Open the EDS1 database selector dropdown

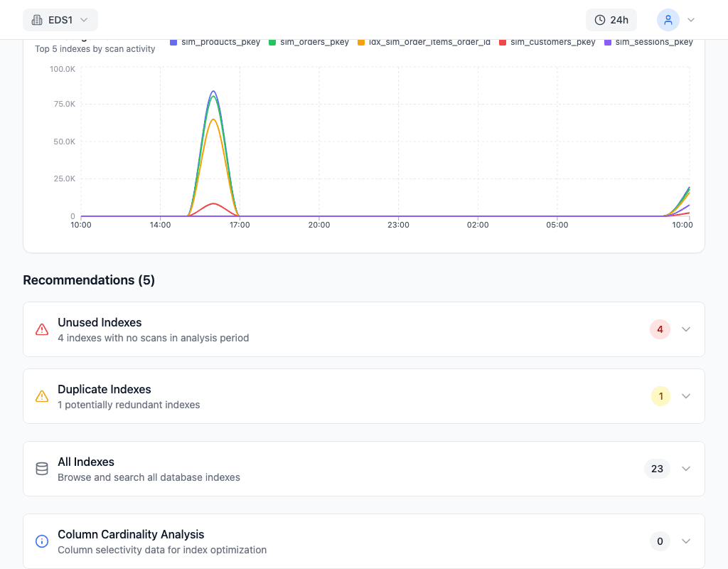coord(60,20)
